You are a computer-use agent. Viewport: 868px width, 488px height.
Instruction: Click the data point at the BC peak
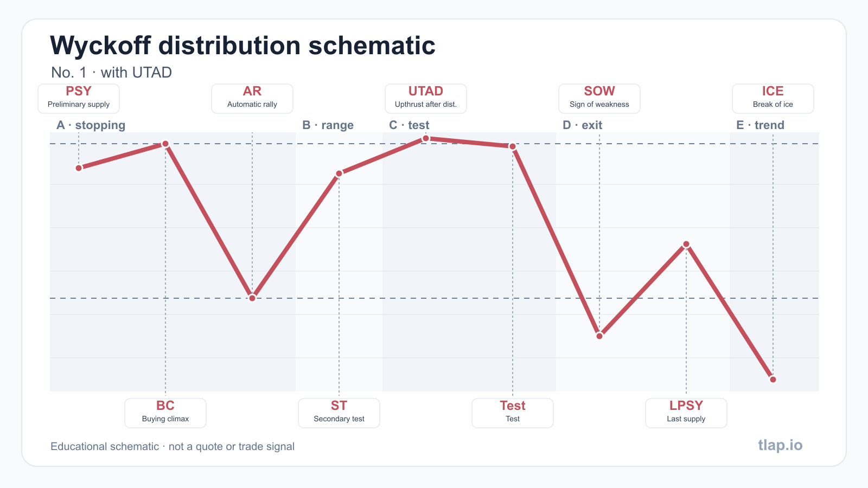click(165, 144)
